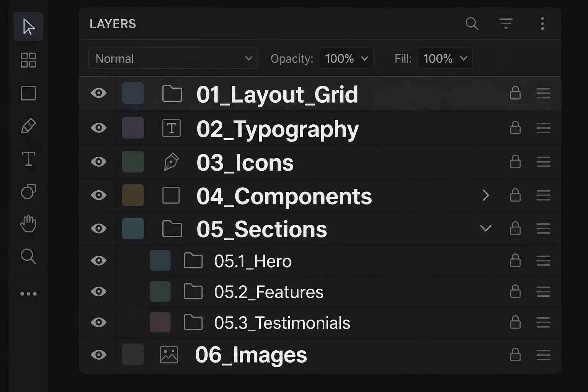Expand the 04_Components group chevron
Viewport: 588px width, 392px height.
coord(486,195)
